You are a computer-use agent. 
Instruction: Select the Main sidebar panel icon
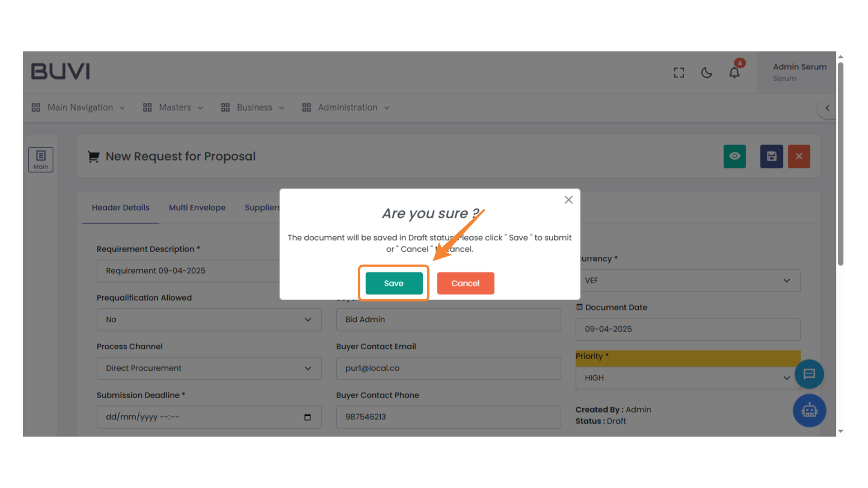[41, 159]
